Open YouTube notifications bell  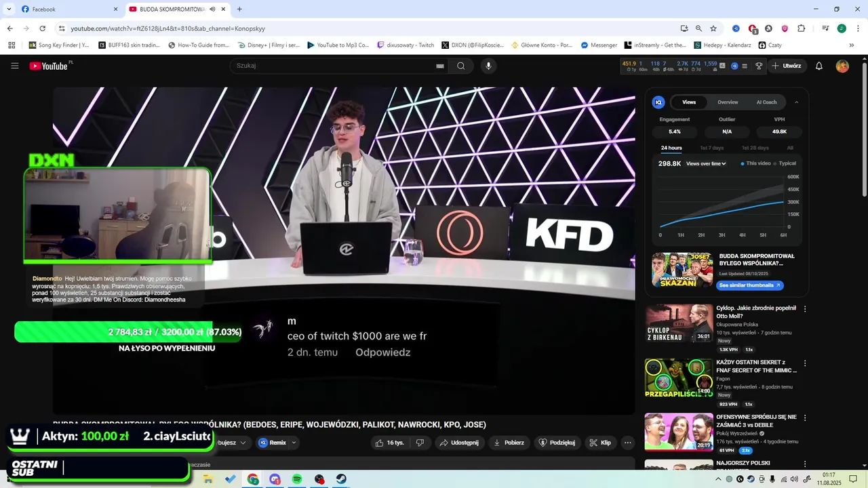coord(819,66)
